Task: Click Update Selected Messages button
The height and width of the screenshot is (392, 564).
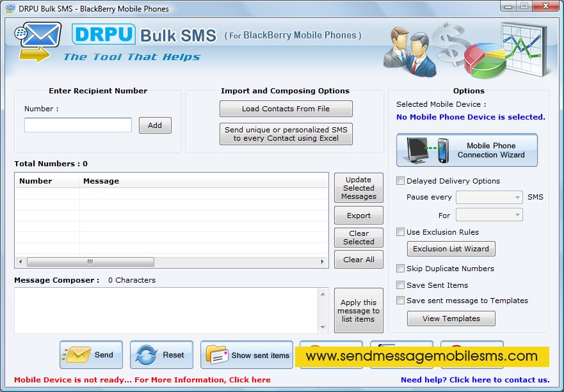Action: [359, 188]
